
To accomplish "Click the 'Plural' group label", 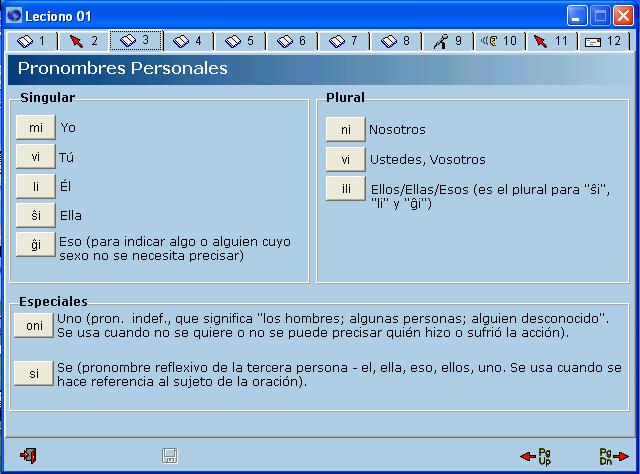I will point(345,98).
